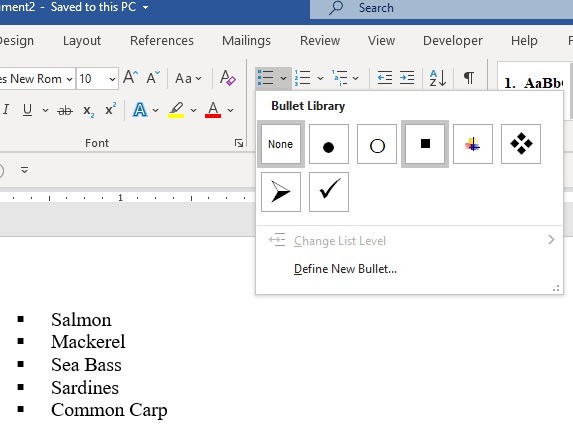Click the Clear All Formatting icon
The image size is (573, 430).
coord(227,78)
